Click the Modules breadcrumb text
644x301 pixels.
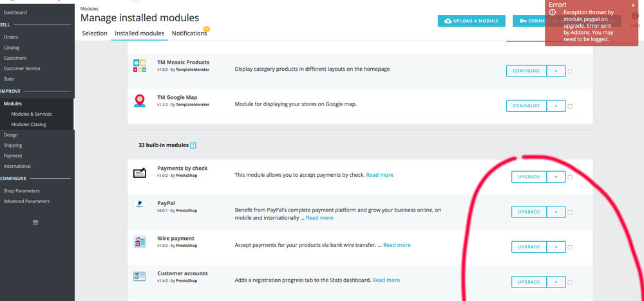(x=89, y=8)
